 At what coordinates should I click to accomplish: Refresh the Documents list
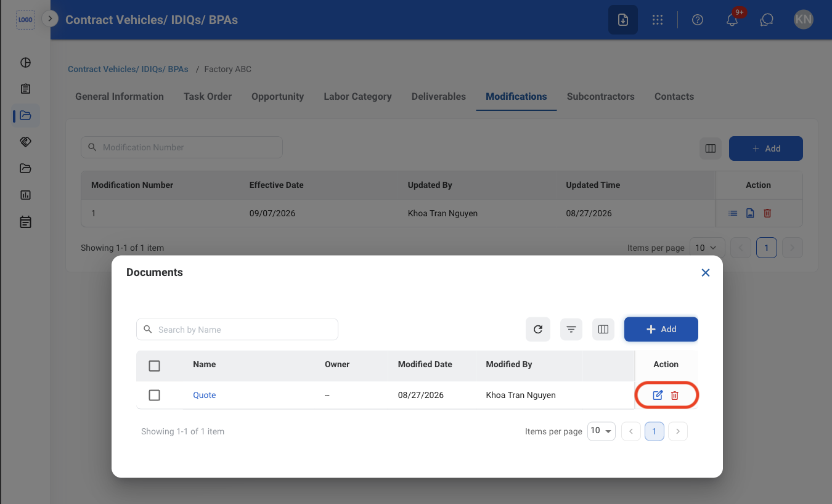pyautogui.click(x=538, y=329)
